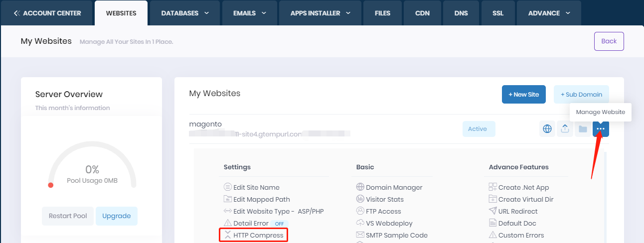
Task: Open the HTTP Compress setting
Action: (258, 236)
